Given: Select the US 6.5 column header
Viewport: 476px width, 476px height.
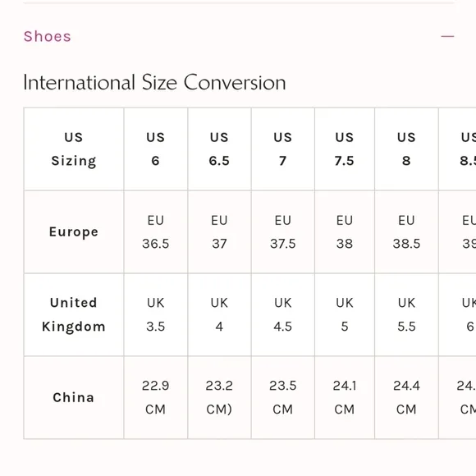Looking at the screenshot, I should click(219, 149).
